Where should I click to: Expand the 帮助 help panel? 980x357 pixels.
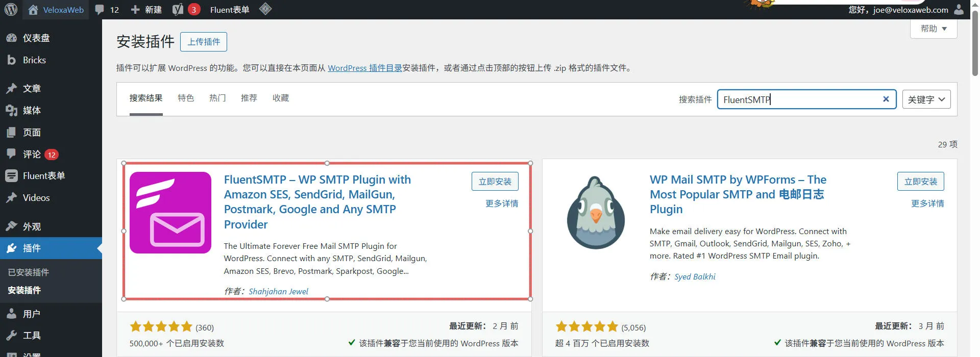coord(934,29)
